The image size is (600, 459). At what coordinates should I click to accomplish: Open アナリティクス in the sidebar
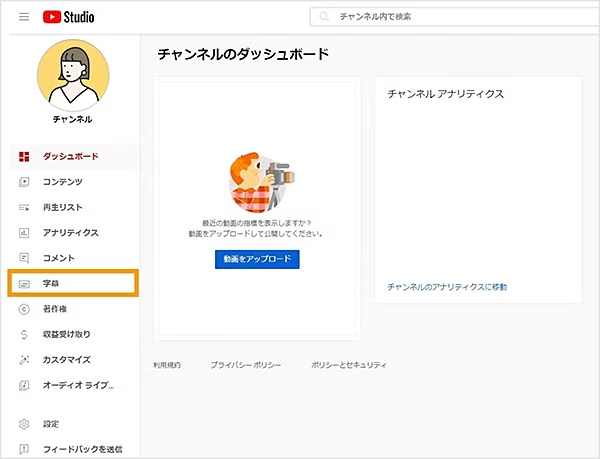click(x=73, y=233)
